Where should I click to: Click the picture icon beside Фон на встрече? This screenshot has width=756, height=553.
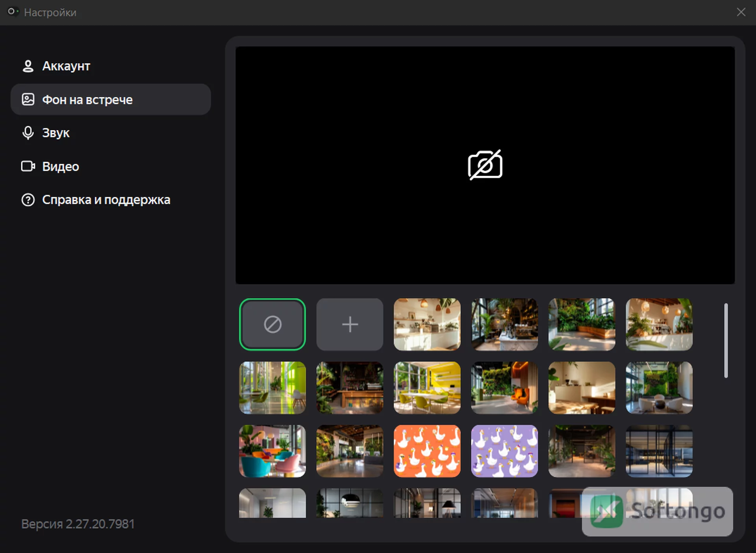(x=28, y=99)
